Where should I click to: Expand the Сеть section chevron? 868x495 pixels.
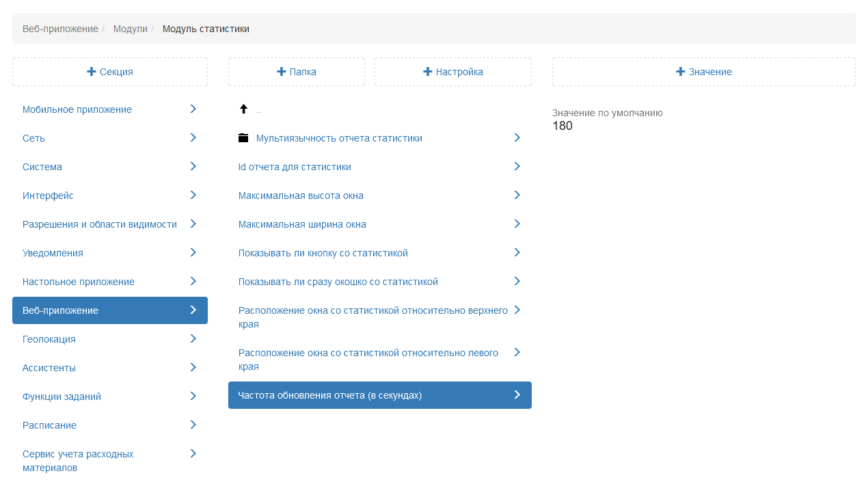193,137
